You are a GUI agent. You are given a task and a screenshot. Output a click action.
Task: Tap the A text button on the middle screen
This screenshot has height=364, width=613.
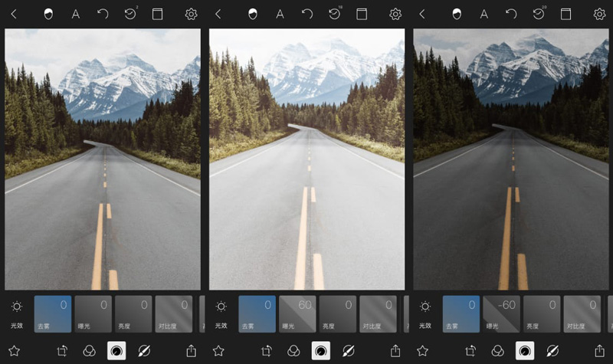point(280,14)
